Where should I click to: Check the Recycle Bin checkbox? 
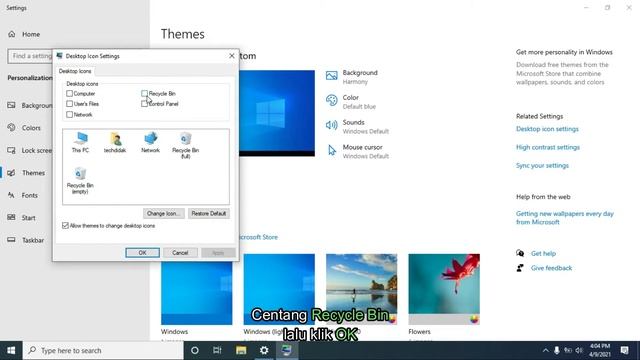(x=144, y=93)
